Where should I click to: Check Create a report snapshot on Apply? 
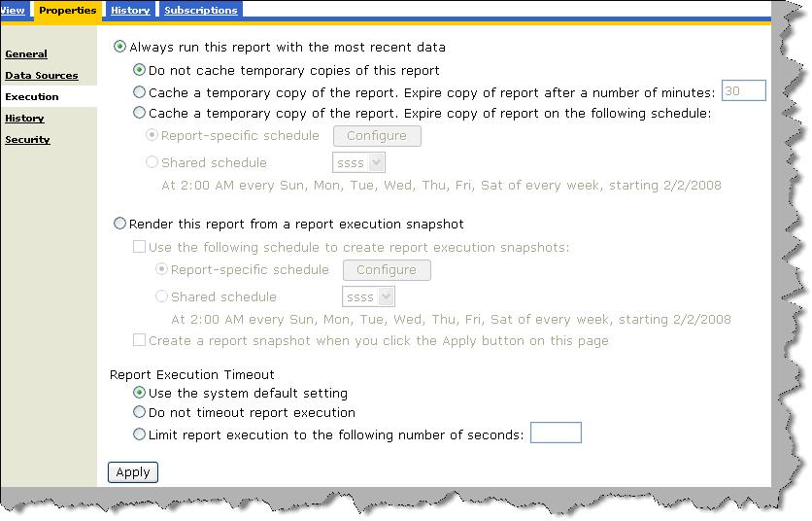pos(139,340)
